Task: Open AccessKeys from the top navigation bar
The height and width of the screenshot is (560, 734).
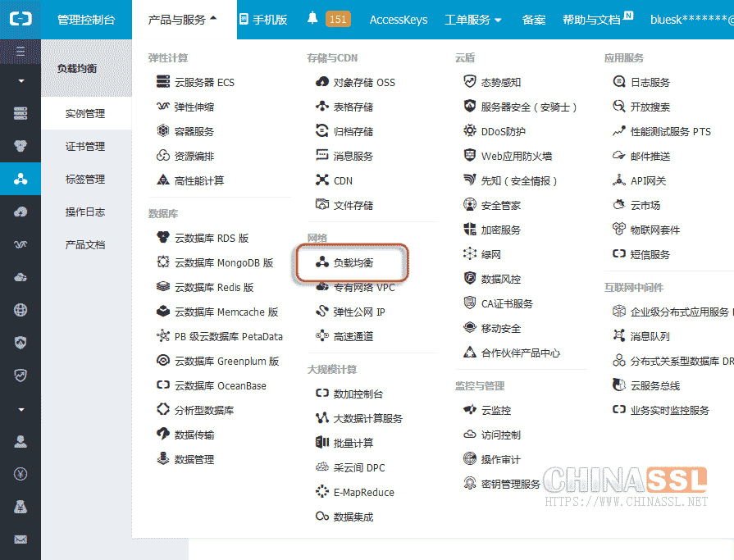Action: (398, 20)
